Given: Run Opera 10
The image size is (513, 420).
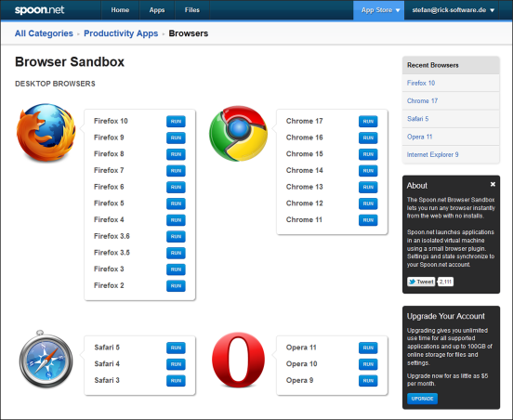Looking at the screenshot, I should pyautogui.click(x=368, y=364).
